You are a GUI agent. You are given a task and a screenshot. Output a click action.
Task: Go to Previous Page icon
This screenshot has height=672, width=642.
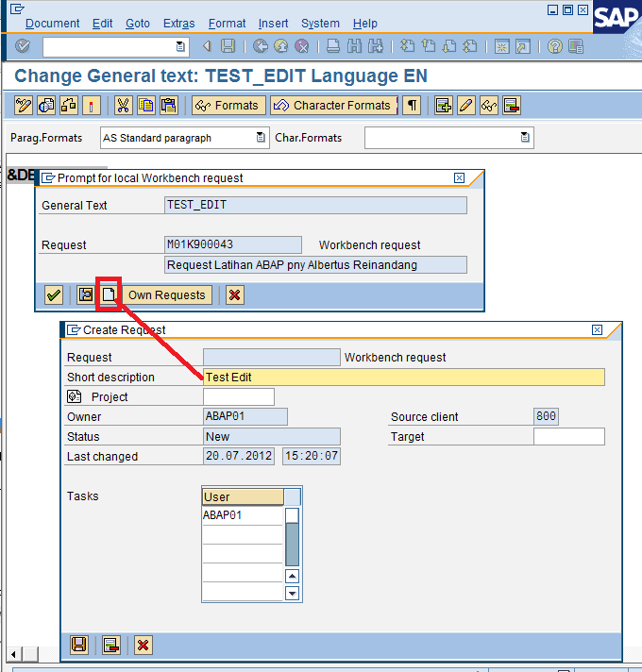(x=428, y=46)
